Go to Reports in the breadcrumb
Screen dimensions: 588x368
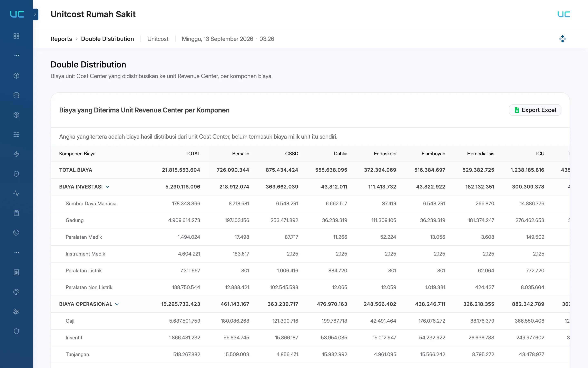click(61, 39)
